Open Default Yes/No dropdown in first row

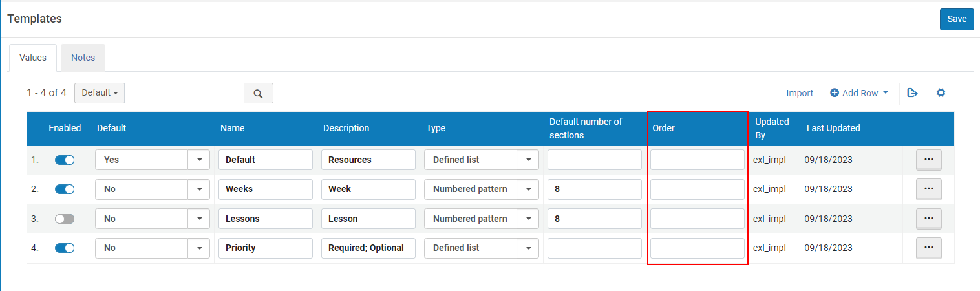(x=199, y=160)
